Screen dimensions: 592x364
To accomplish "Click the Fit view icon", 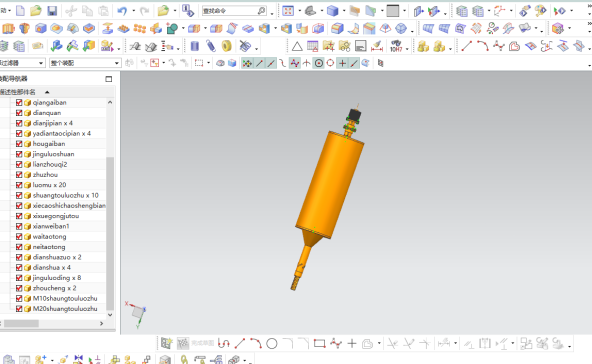I will pos(288,11).
